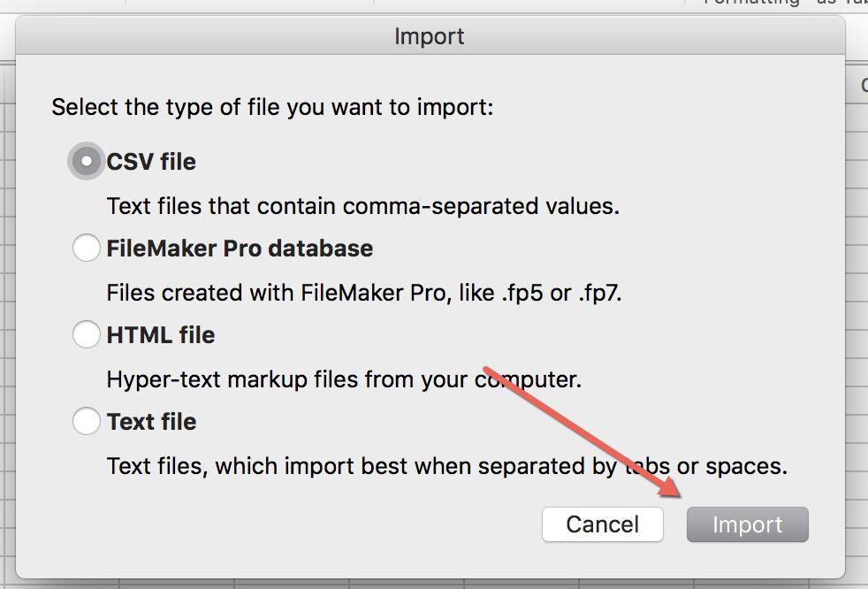Pick the Text file radio button
868x589 pixels.
(87, 421)
